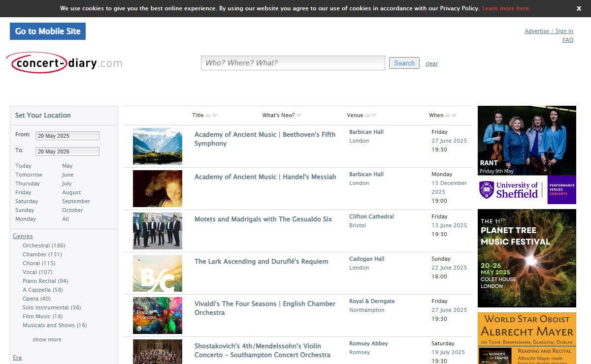
Task: Select the Romsey Abbey venue
Action: 369,343
